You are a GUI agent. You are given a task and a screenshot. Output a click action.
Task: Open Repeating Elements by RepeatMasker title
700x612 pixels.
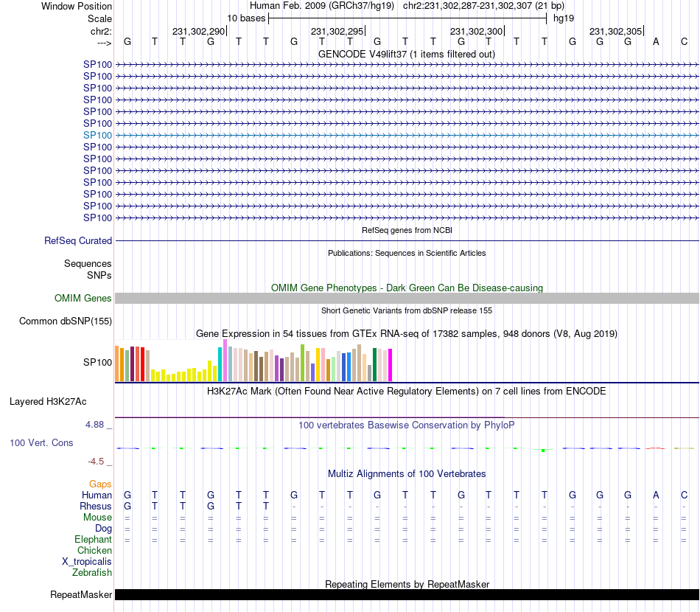[x=407, y=584]
